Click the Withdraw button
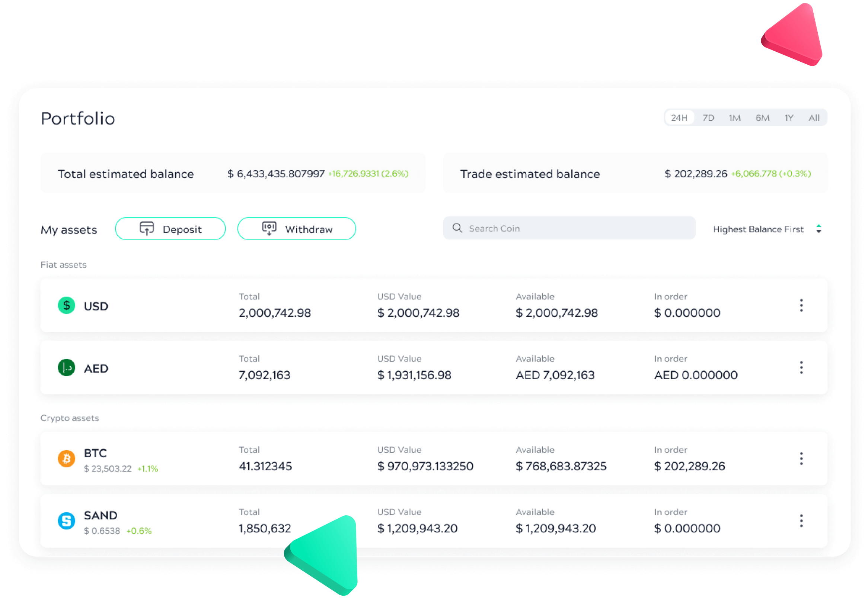This screenshot has height=599, width=868. (296, 229)
